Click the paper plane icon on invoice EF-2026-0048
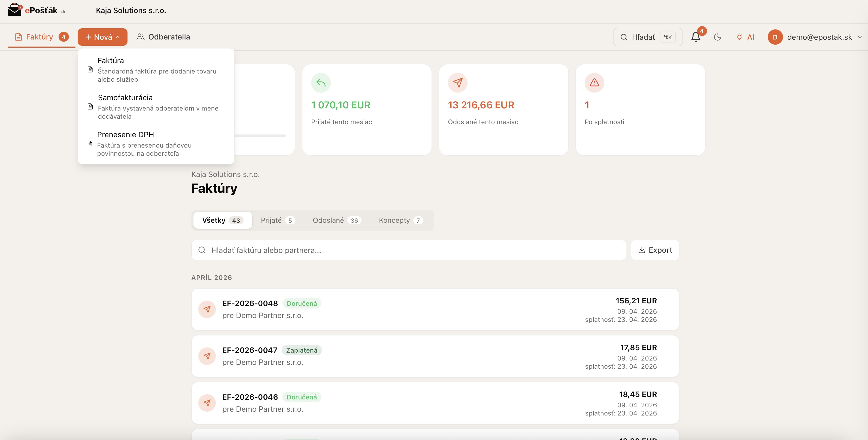The height and width of the screenshot is (440, 868). pos(207,309)
